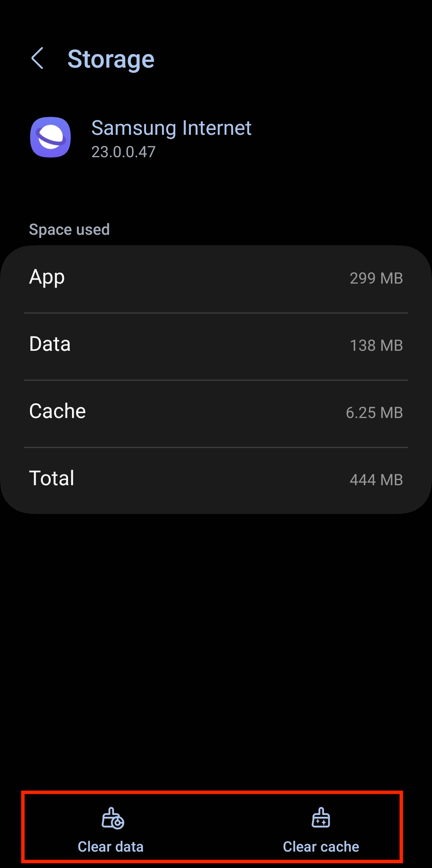Click the Samsung Internet app icon
This screenshot has height=868, width=432.
[50, 137]
